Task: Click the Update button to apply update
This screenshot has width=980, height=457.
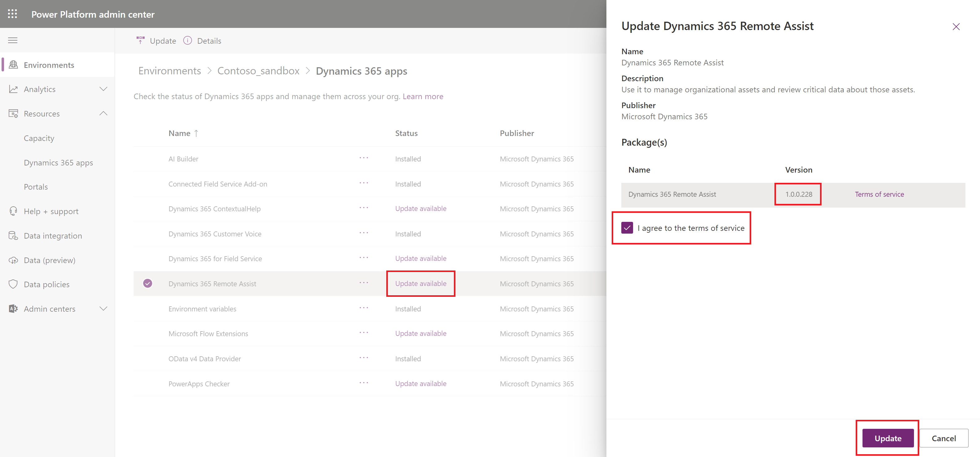Action: coord(888,438)
